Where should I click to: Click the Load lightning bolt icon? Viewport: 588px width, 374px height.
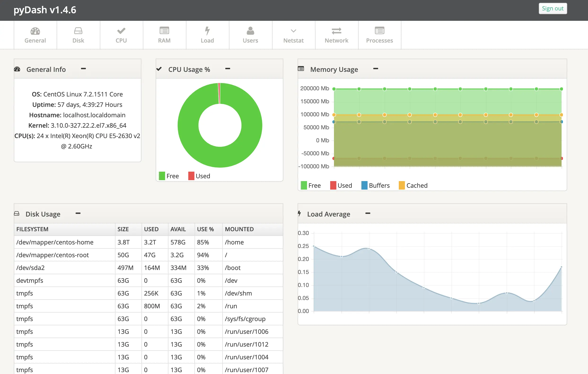(x=207, y=31)
